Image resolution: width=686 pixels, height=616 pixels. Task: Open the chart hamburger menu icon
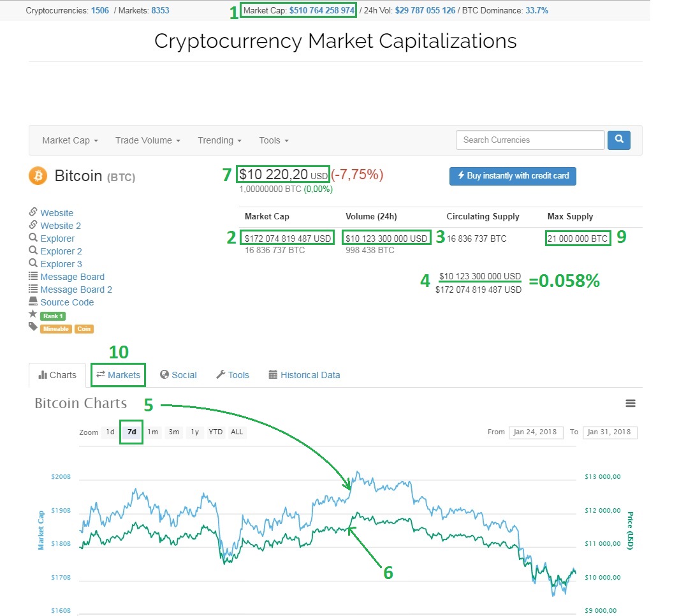(631, 403)
